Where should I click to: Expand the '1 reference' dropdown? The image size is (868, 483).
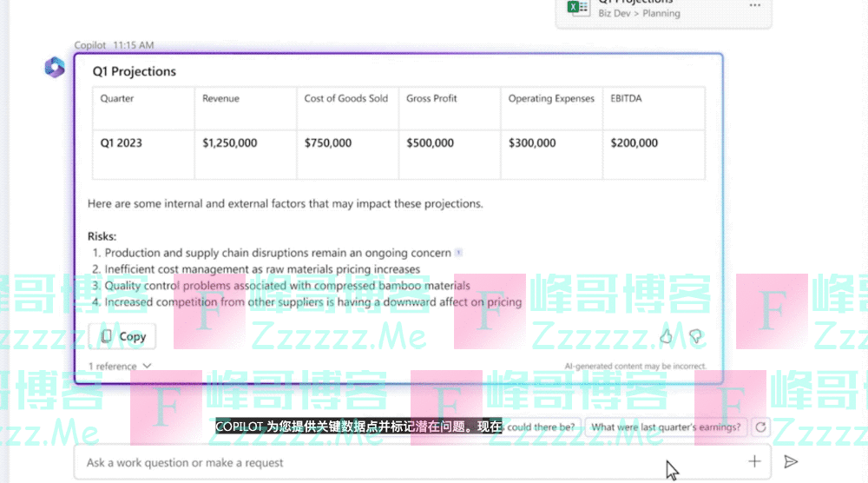pos(120,367)
